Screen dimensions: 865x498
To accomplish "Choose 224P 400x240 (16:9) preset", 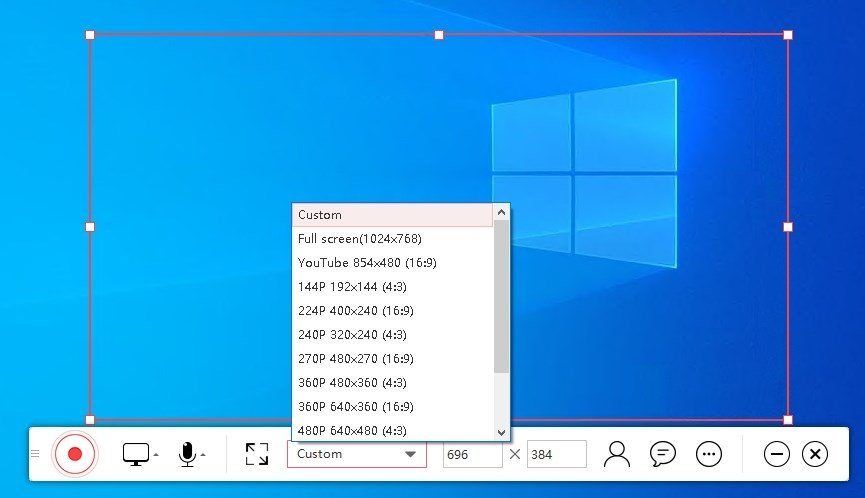I will (392, 310).
